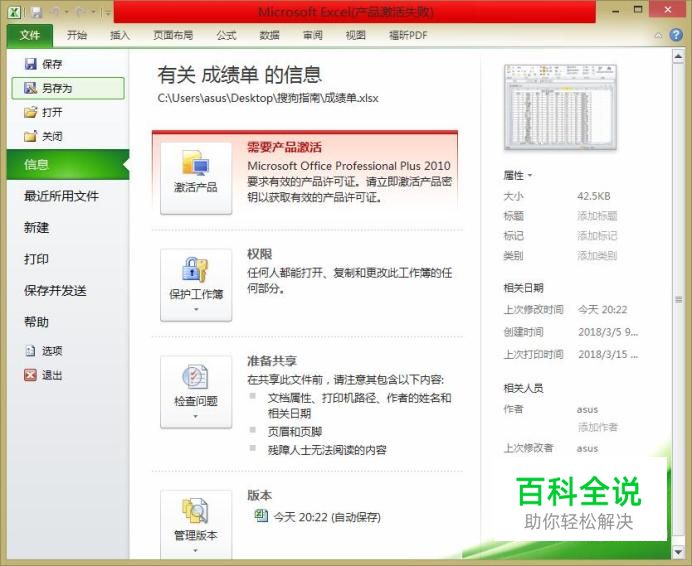Click 添加标题 to add a title
This screenshot has width=692, height=566.
(x=597, y=216)
